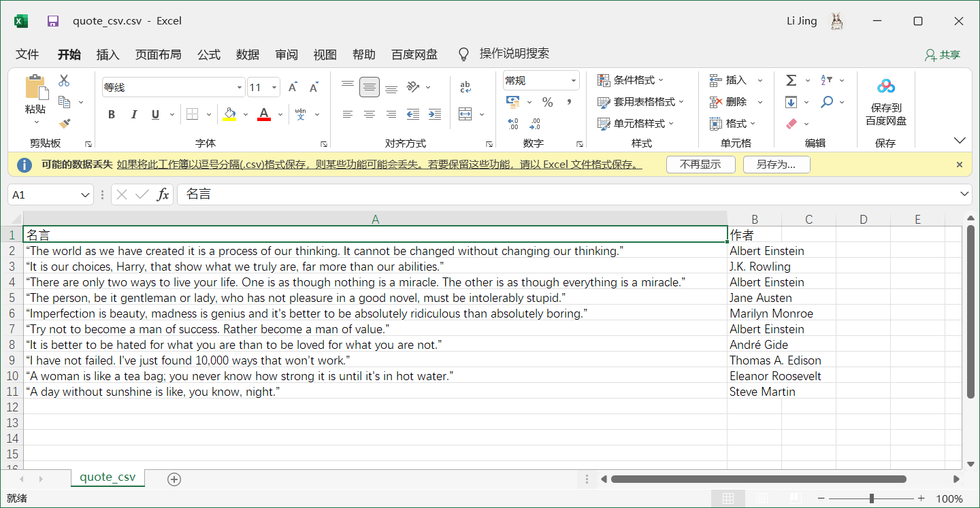Toggle underline formatting
The width and height of the screenshot is (980, 508).
[155, 114]
